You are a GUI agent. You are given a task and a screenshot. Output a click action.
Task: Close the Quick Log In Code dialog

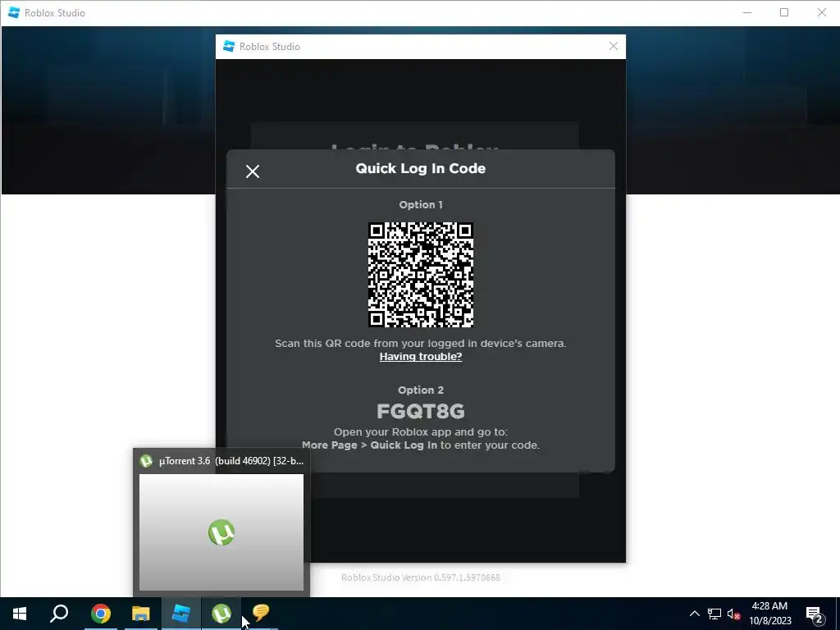point(253,171)
